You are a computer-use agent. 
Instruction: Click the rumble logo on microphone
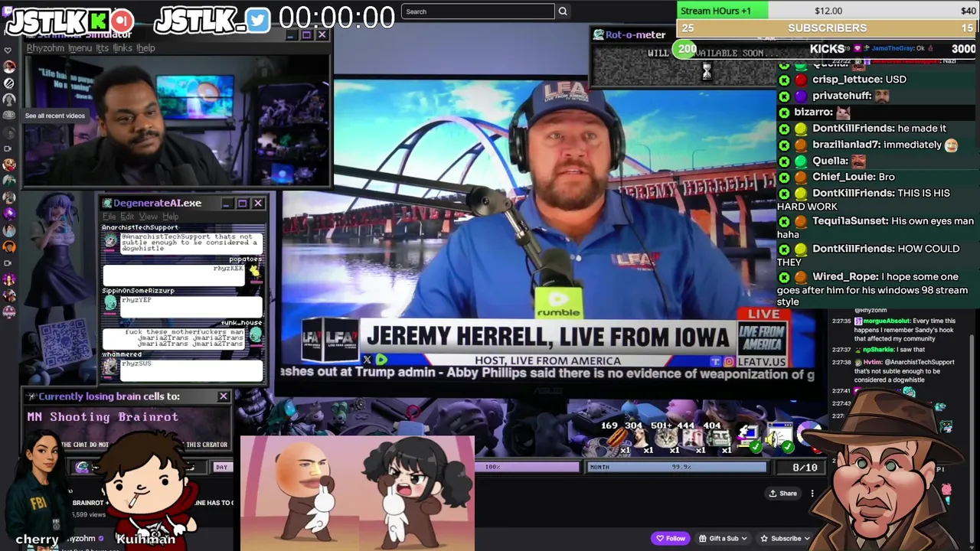point(558,305)
